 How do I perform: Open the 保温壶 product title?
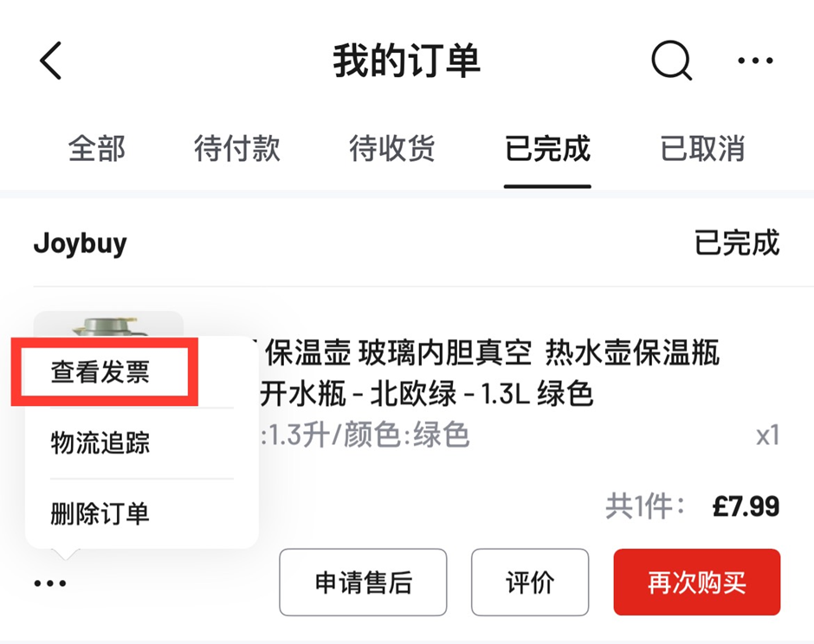[485, 353]
